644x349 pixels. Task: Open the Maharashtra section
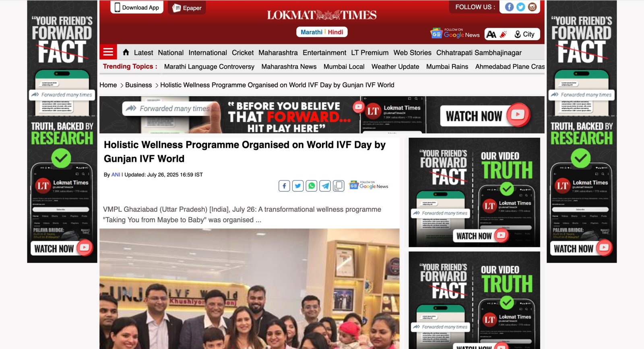278,53
